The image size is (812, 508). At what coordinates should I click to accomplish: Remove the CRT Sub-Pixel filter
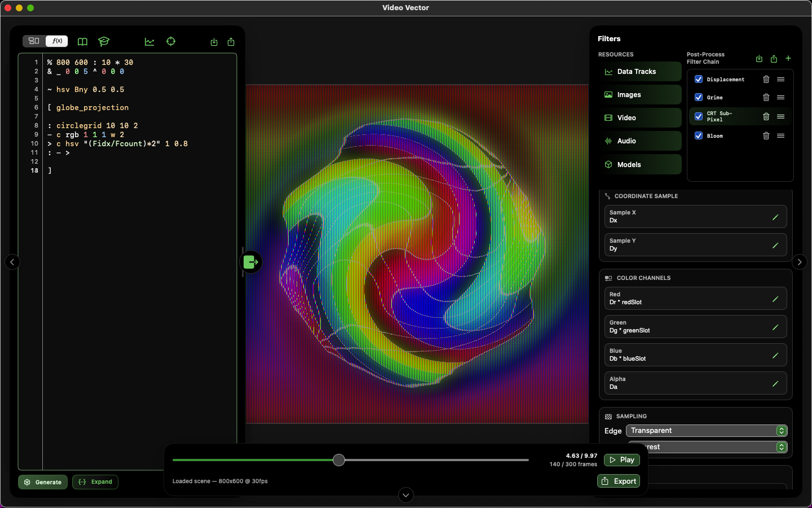click(x=766, y=117)
